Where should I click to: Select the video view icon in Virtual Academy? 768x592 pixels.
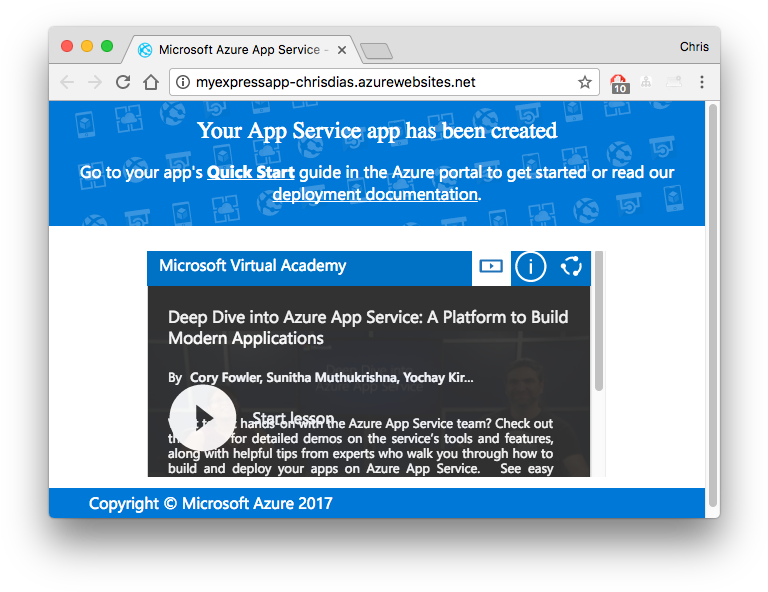click(x=491, y=266)
